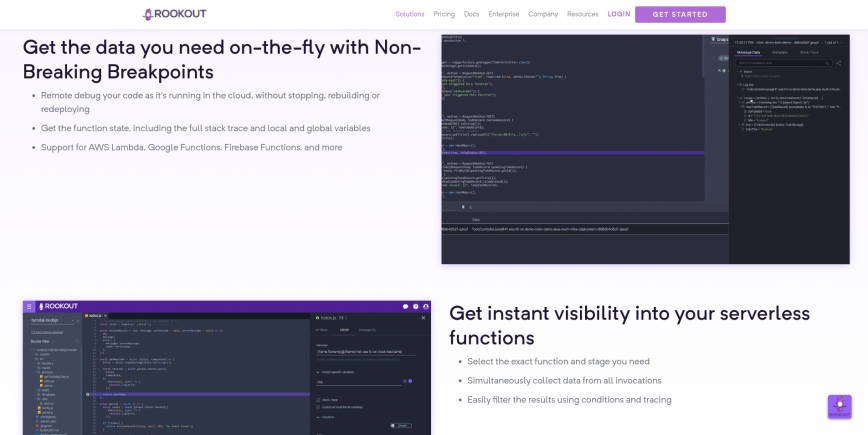Toggle Collect all local frame variables checkbox
The width and height of the screenshot is (868, 435).
click(318, 407)
